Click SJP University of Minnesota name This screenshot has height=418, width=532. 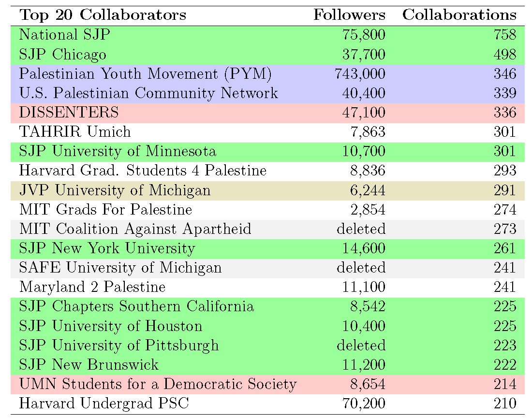pos(118,151)
